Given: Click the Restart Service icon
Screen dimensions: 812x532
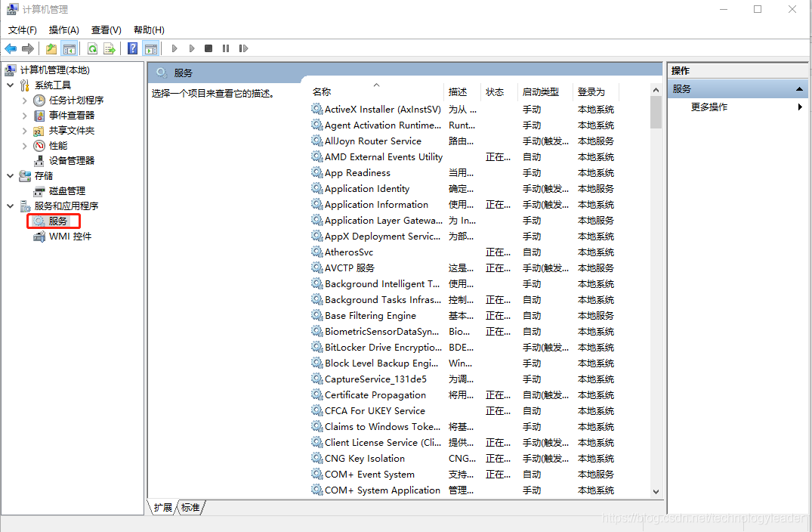Looking at the screenshot, I should pos(243,48).
